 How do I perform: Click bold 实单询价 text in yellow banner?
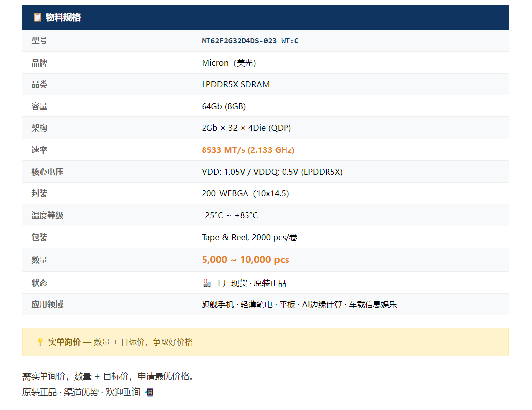[x=65, y=342]
